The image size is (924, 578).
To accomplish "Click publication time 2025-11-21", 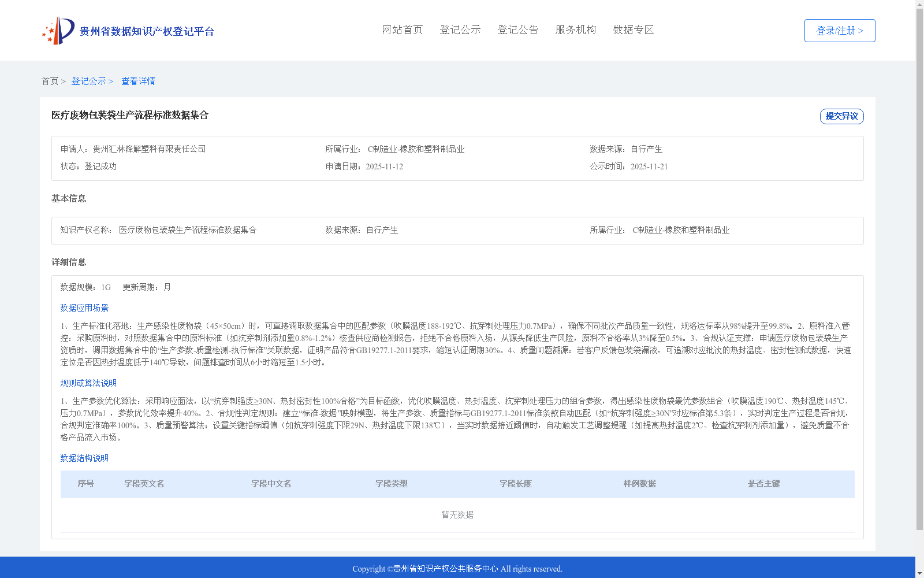I will coord(649,166).
